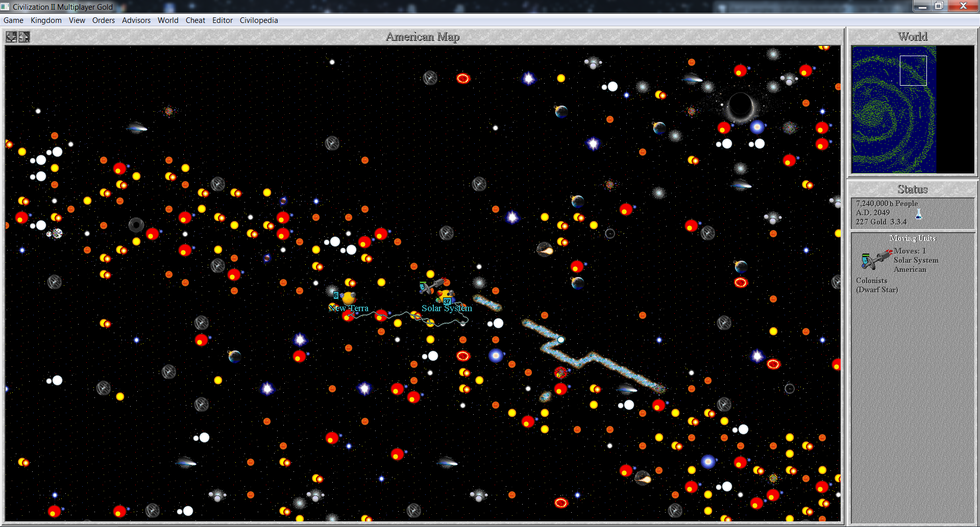Select the Colonists spaceship unit on the map

[431, 287]
